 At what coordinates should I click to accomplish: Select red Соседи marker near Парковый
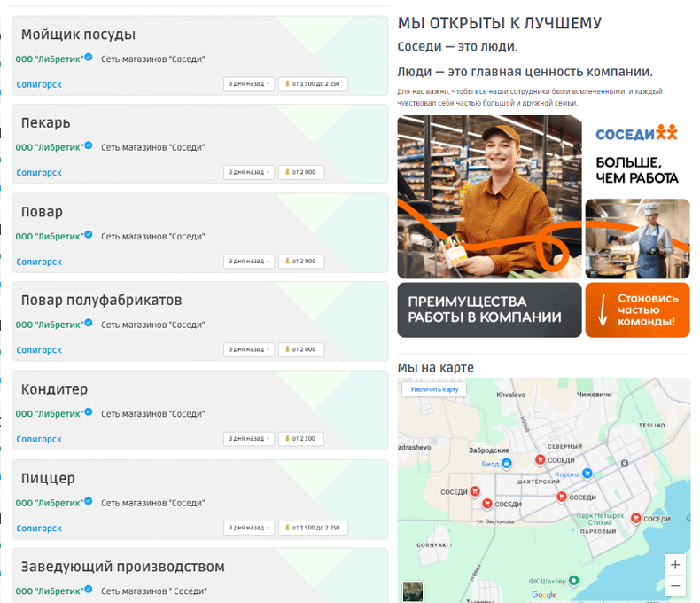pyautogui.click(x=635, y=518)
